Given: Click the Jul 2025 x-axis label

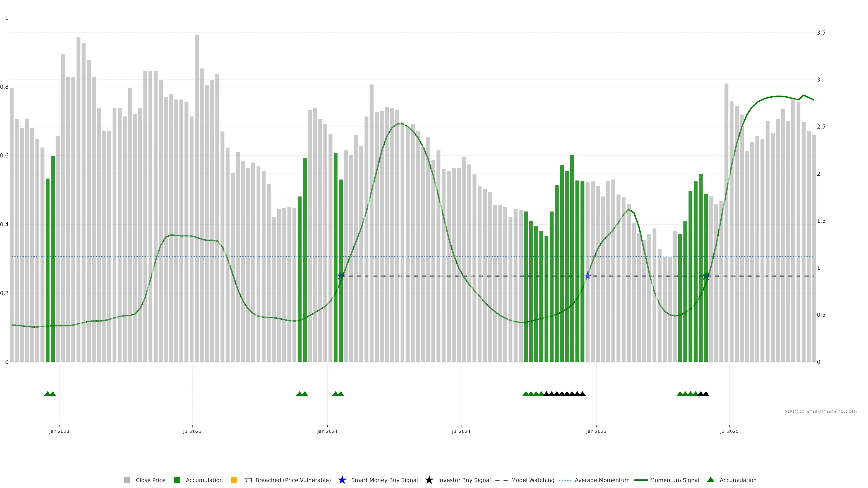Looking at the screenshot, I should (729, 431).
